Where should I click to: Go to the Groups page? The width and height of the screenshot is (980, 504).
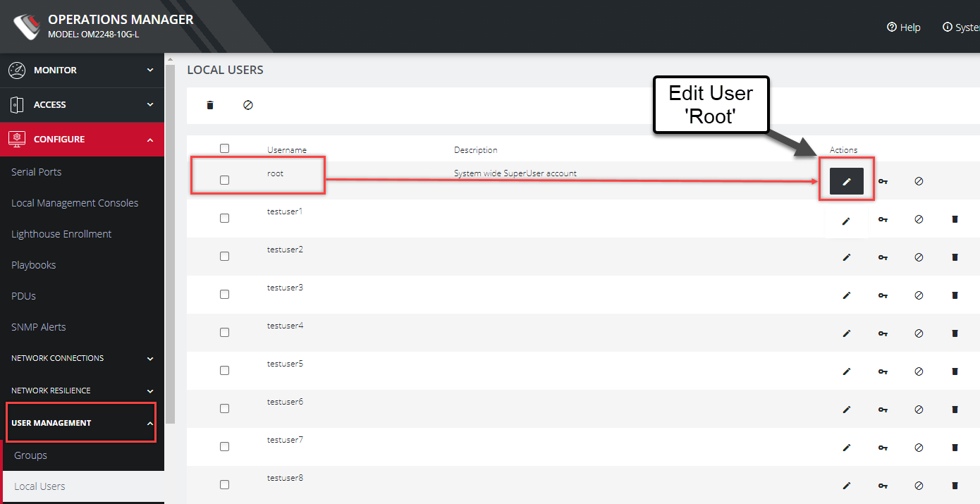[31, 455]
